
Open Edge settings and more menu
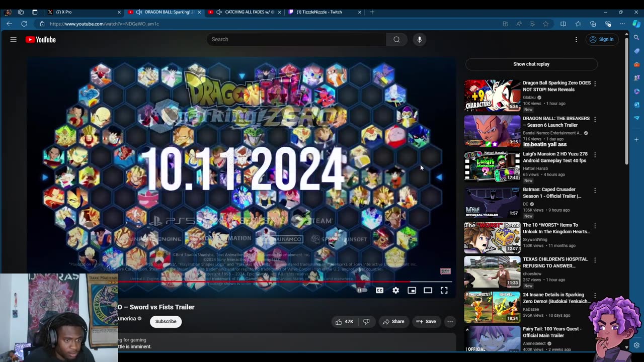pyautogui.click(x=622, y=24)
